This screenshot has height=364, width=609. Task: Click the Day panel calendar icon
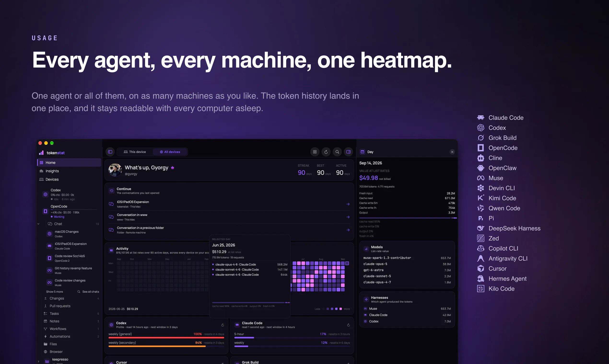(363, 152)
